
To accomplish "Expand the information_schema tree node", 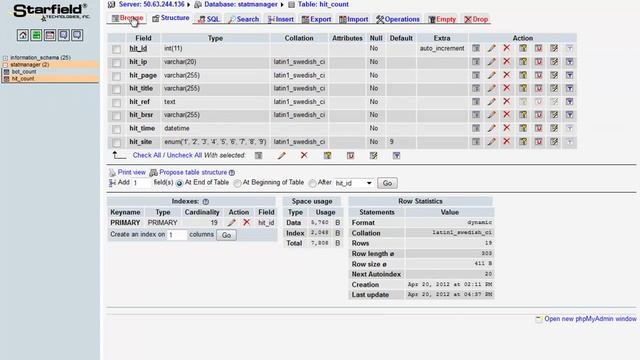I will pos(5,58).
